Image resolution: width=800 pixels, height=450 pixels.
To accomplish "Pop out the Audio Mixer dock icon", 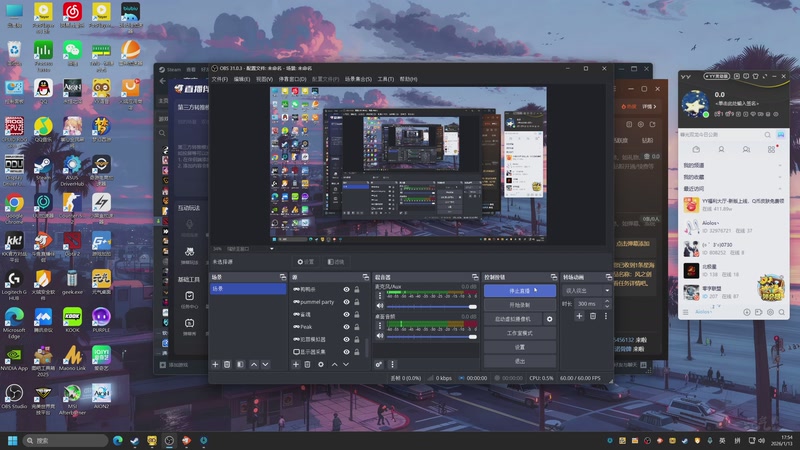I will (x=475, y=277).
